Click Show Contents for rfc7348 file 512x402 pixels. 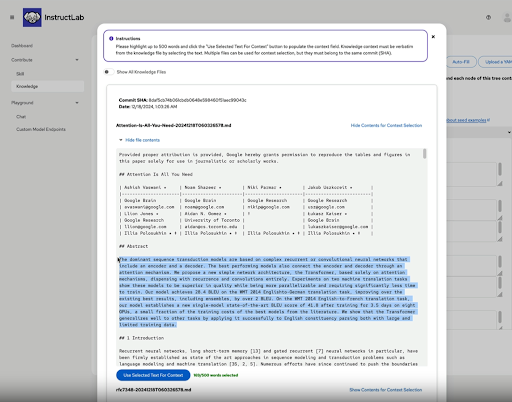tap(386, 390)
